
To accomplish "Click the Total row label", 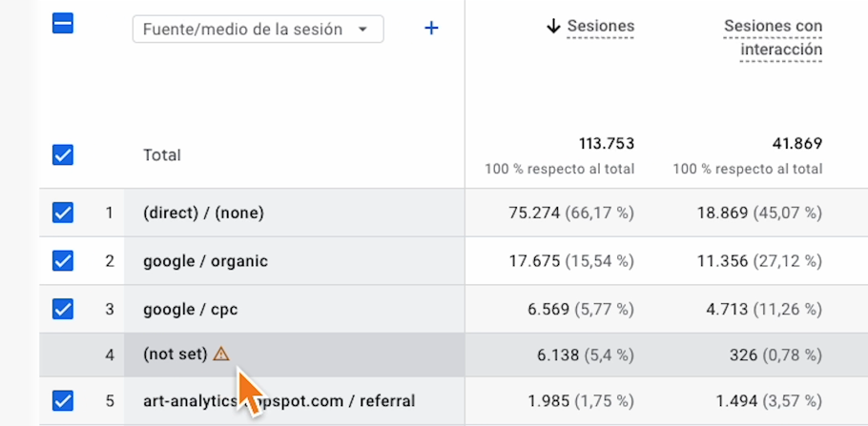I will 162,154.
